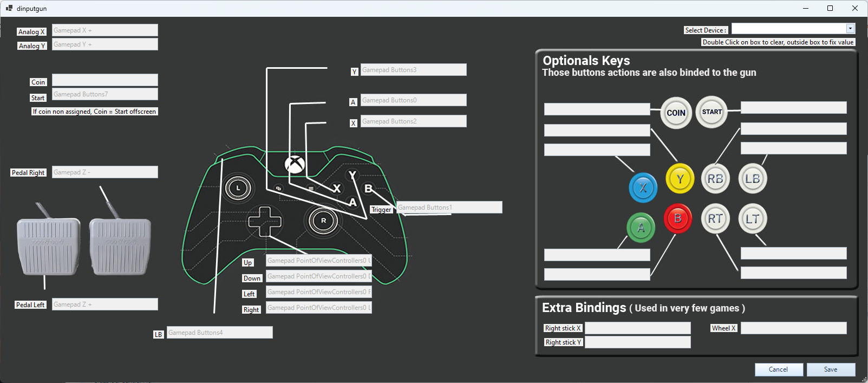Click the Right stick X binding field
This screenshot has width=868, height=383.
coord(638,328)
